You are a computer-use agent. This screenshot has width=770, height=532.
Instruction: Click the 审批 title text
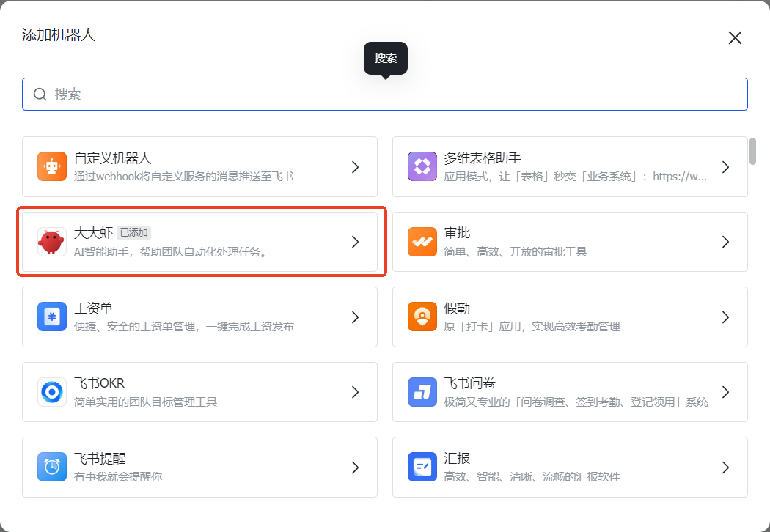457,232
